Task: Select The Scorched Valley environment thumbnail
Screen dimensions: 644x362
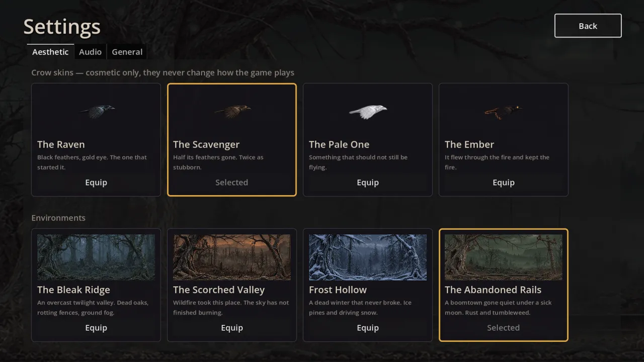Action: (x=232, y=257)
